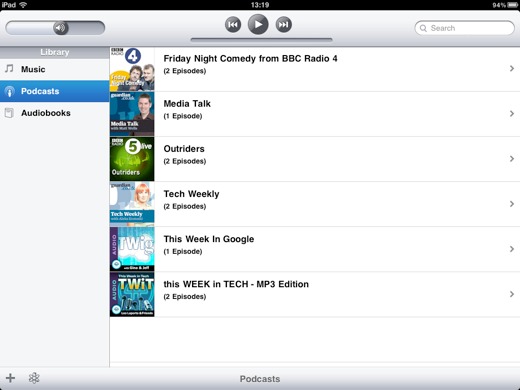520x390 pixels.
Task: Skip to next track
Action: pyautogui.click(x=284, y=25)
